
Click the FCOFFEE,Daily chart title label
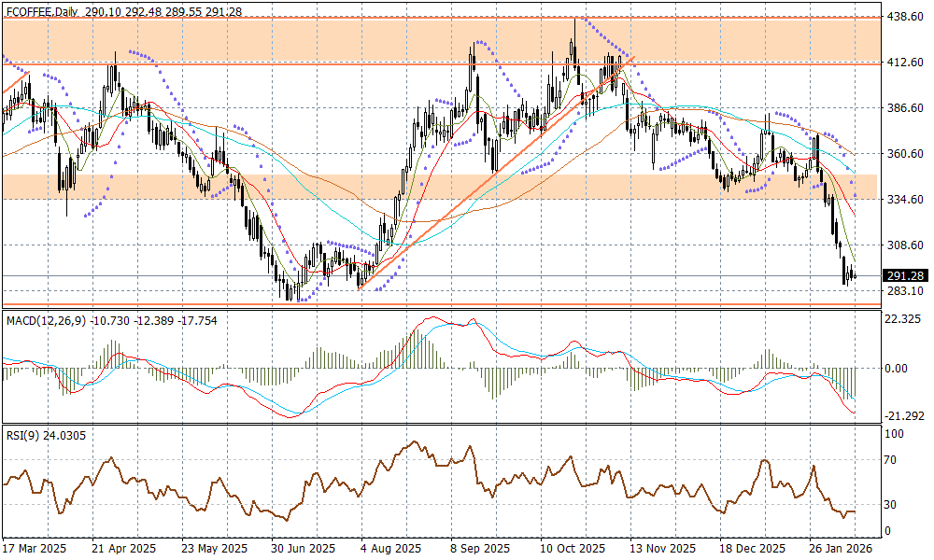tap(41, 11)
